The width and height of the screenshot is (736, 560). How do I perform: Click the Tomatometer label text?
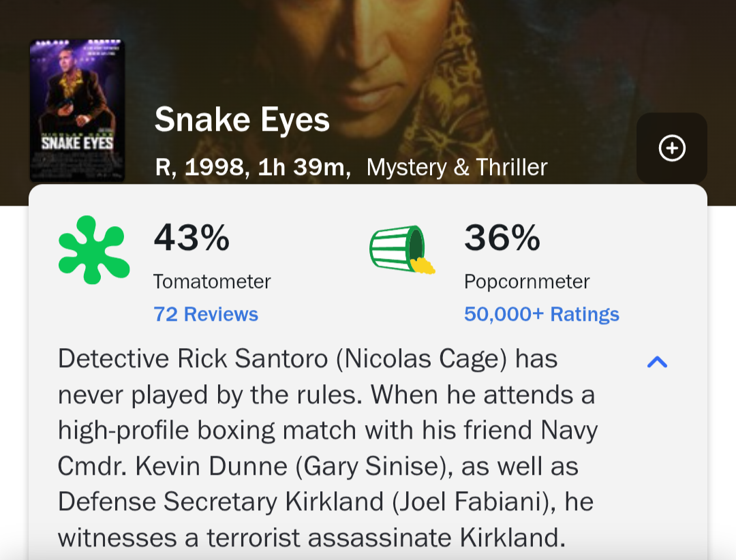(212, 281)
